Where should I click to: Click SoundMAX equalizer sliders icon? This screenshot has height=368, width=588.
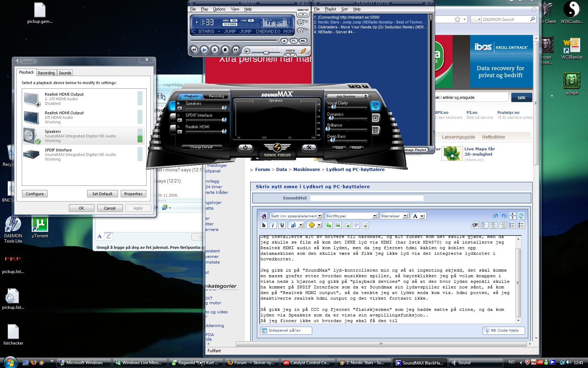[x=376, y=105]
